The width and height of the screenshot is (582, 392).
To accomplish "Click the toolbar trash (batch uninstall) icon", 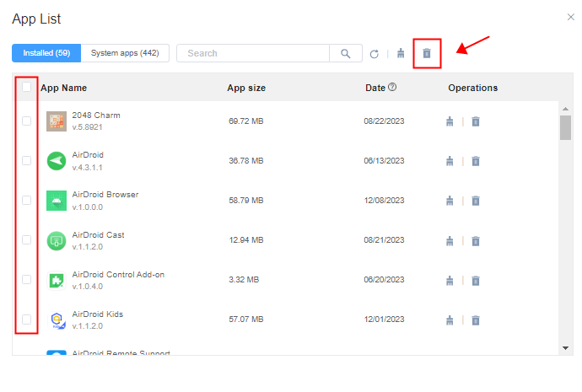I will pos(427,53).
